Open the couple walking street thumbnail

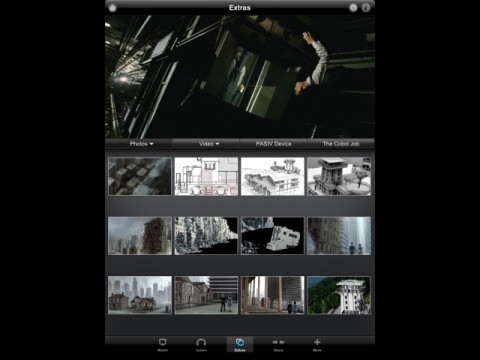click(206, 295)
